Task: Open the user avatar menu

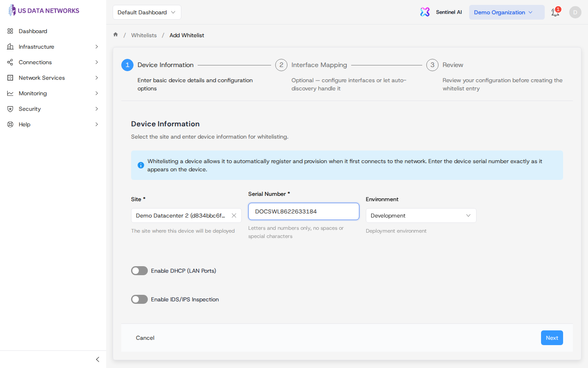Action: click(x=575, y=12)
